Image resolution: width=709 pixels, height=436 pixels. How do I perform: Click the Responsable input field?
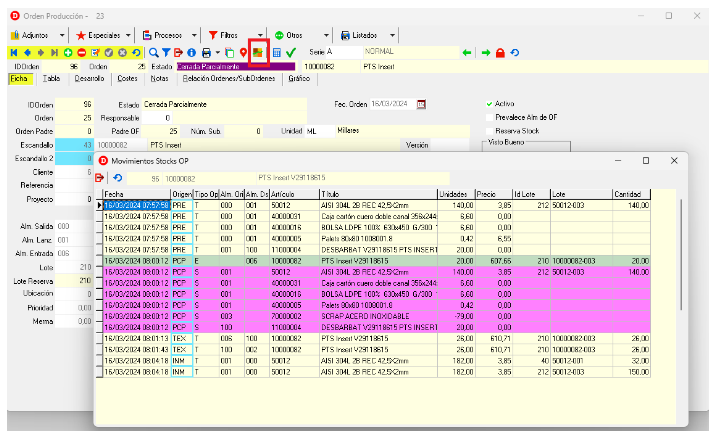[156, 117]
